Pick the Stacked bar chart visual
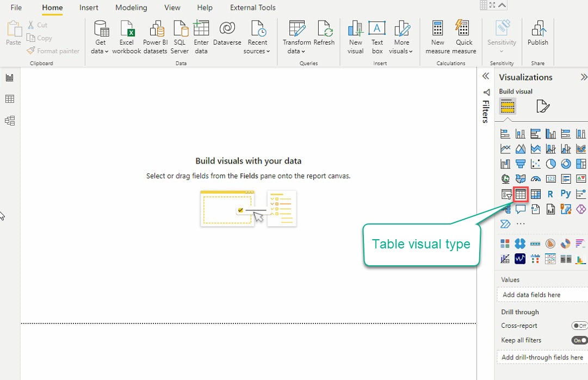This screenshot has height=380, width=588. (x=505, y=134)
